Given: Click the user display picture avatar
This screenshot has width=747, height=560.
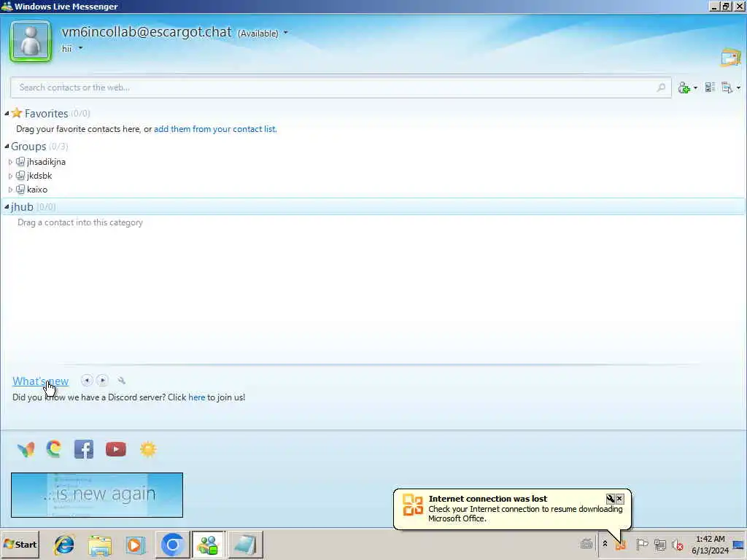Looking at the screenshot, I should (31, 42).
